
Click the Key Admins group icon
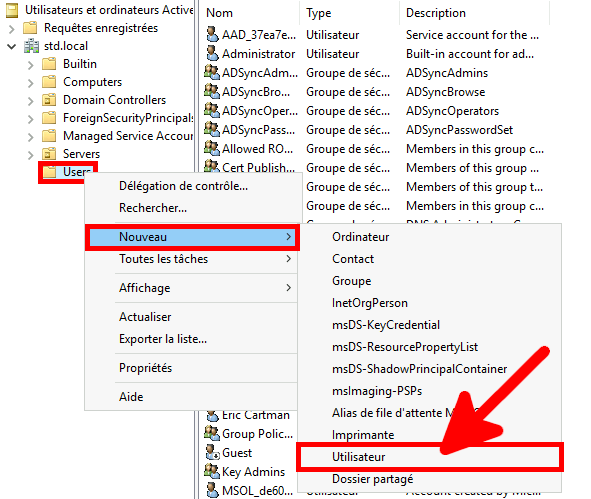point(212,471)
